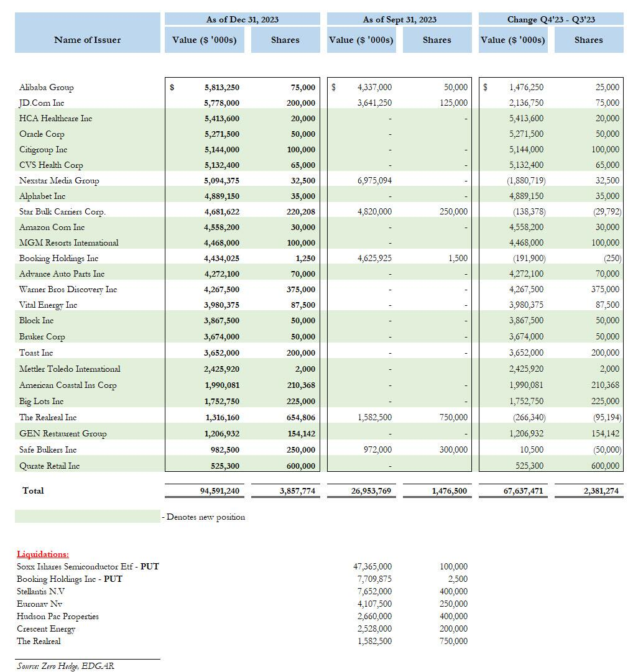The height and width of the screenshot is (672, 633).
Task: Click the 'Citigroup Inc' row label
Action: point(44,150)
